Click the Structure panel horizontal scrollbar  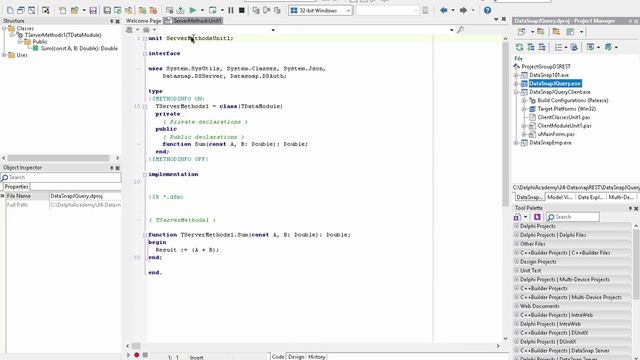click(x=58, y=158)
